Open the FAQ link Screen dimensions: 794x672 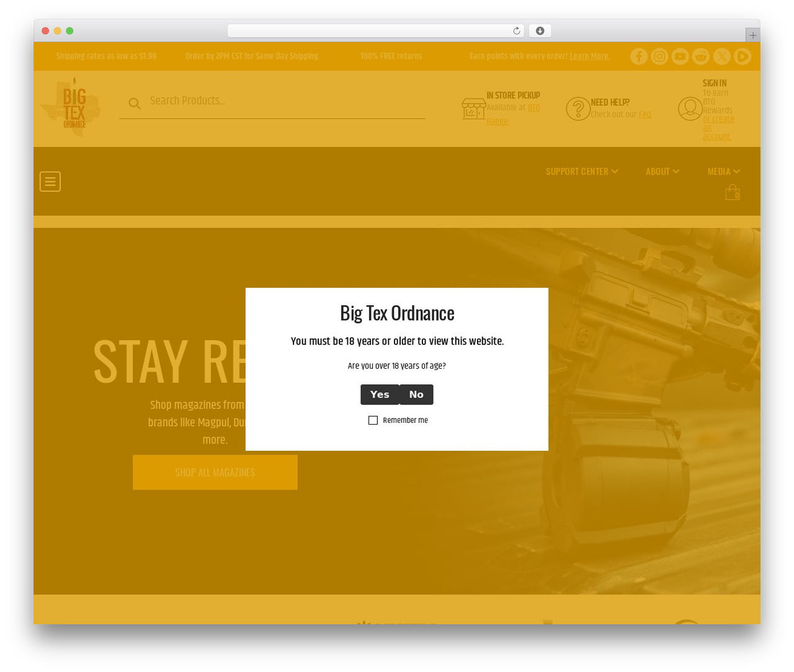[645, 115]
